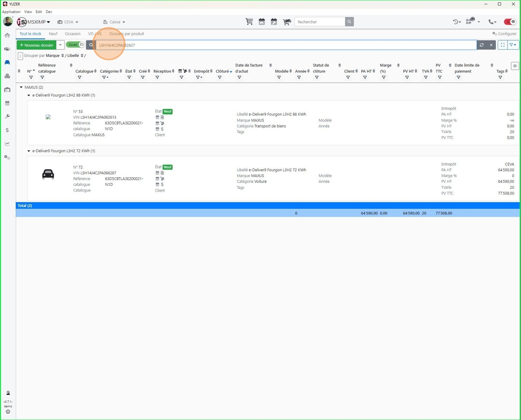Switch to the Neuf tab
Screen dimensions: 521x420
53,33
